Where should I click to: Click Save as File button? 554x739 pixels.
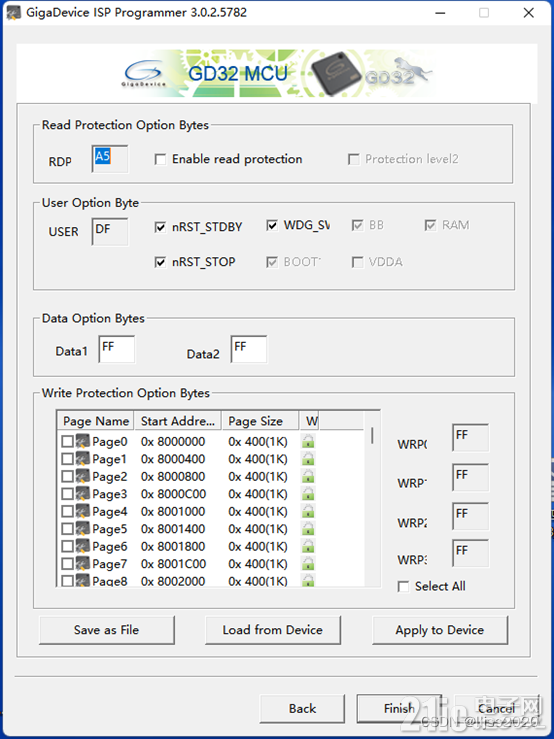pyautogui.click(x=107, y=630)
